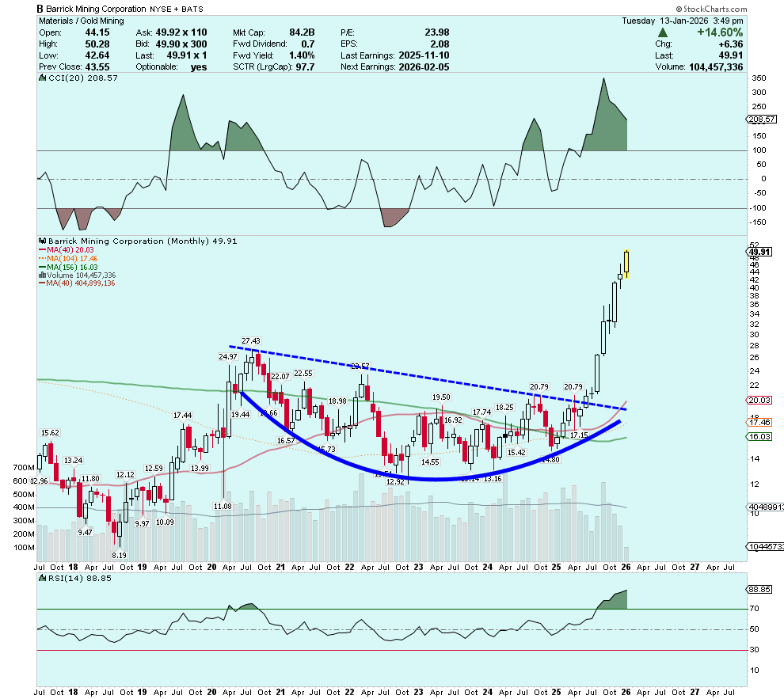Click the 88.85 RSI axis value tag

[760, 590]
